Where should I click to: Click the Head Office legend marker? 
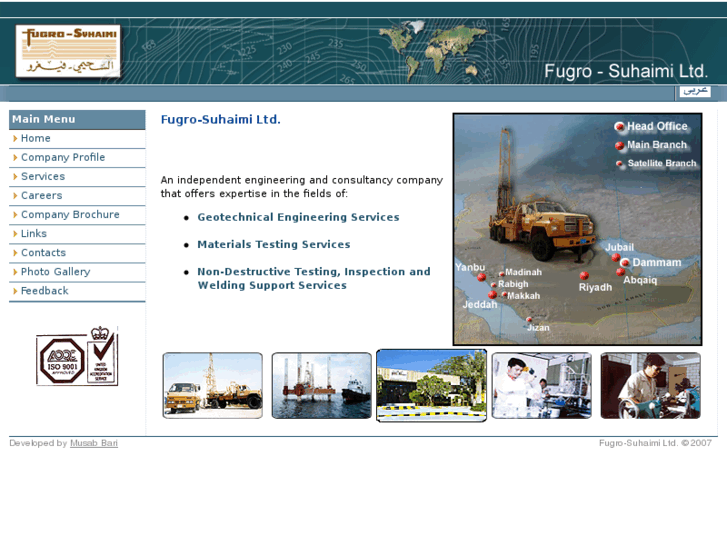pos(619,127)
